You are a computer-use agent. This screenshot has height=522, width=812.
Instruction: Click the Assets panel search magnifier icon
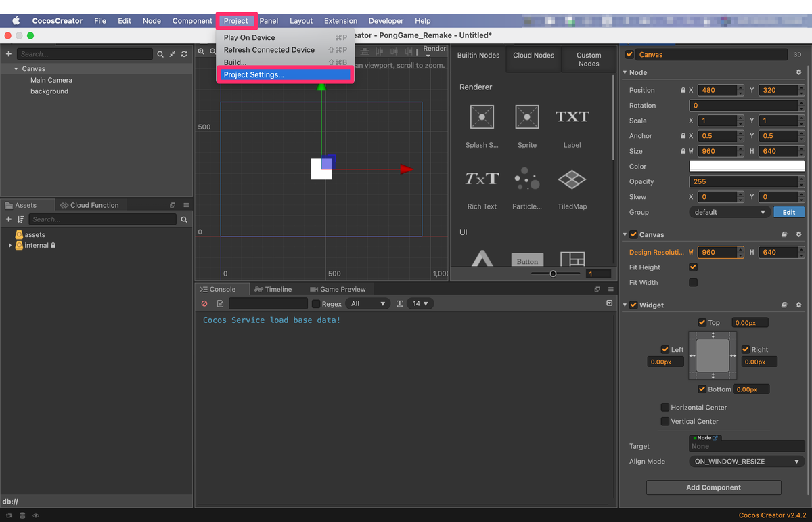184,219
